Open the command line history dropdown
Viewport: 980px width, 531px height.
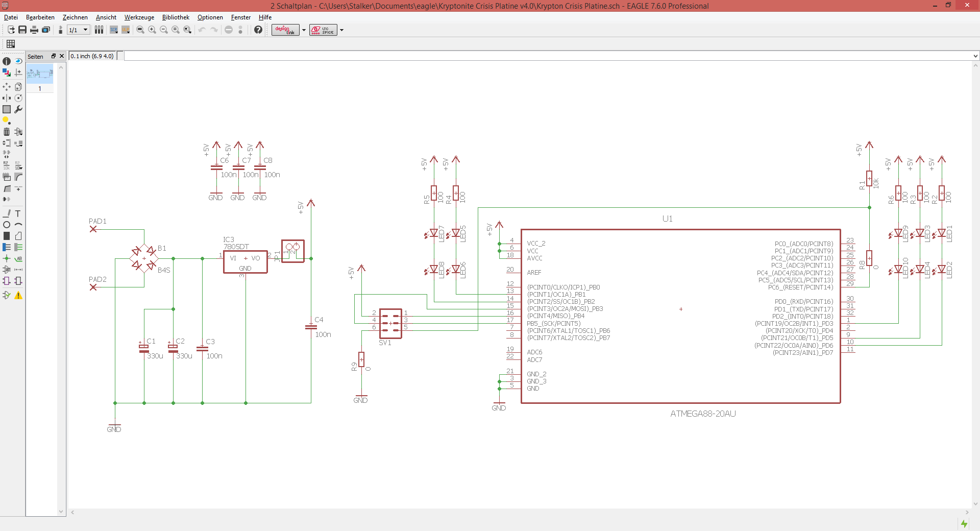point(975,56)
